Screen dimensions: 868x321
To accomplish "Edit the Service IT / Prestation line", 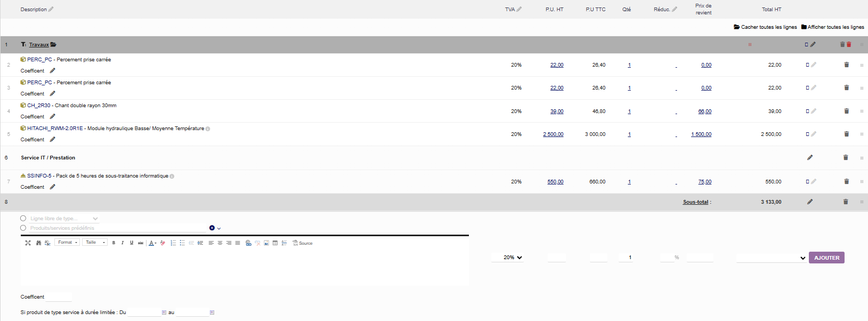I will click(x=810, y=158).
